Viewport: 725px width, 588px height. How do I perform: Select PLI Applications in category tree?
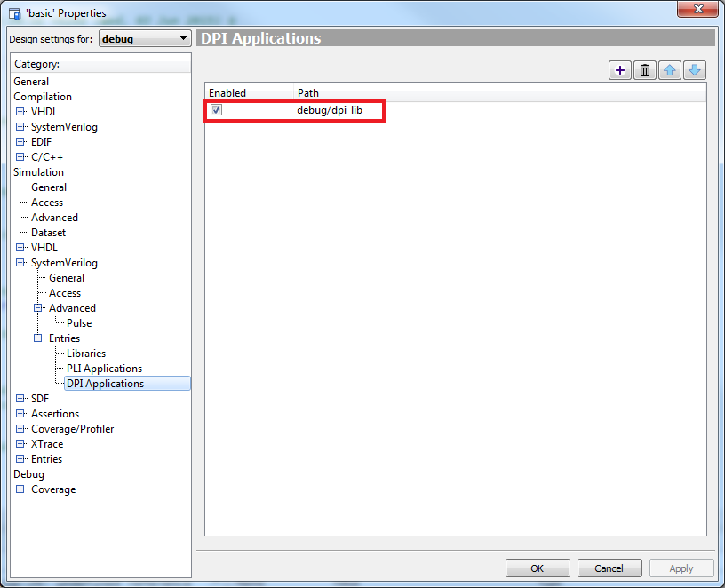click(104, 369)
